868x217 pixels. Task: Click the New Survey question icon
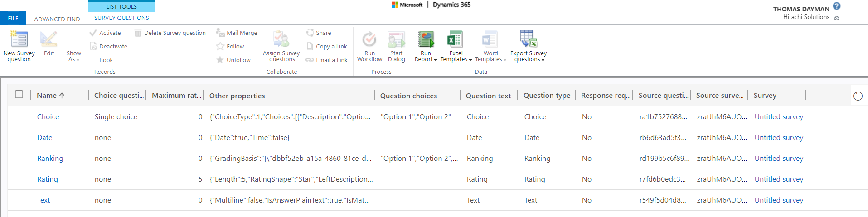19,39
